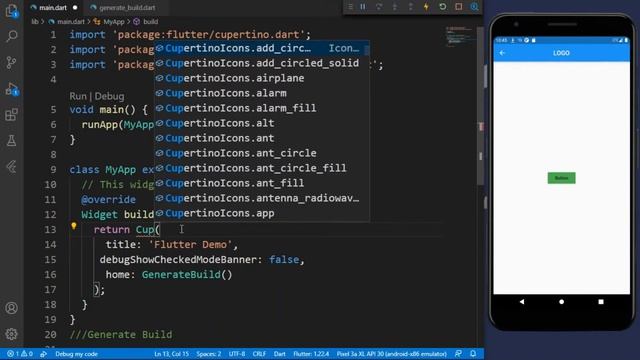Open the Source Control view
640x360 pixels.
click(x=11, y=62)
